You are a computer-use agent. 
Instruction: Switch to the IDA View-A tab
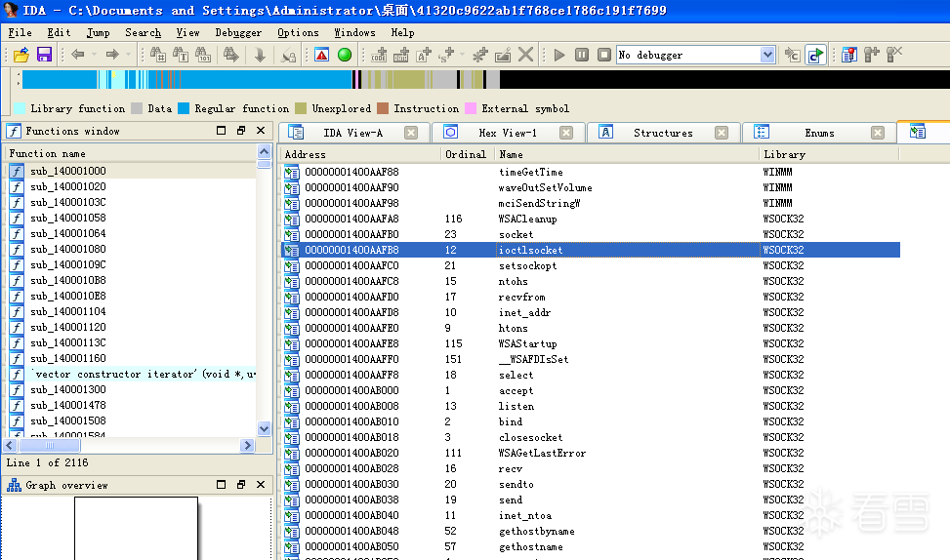click(x=353, y=133)
